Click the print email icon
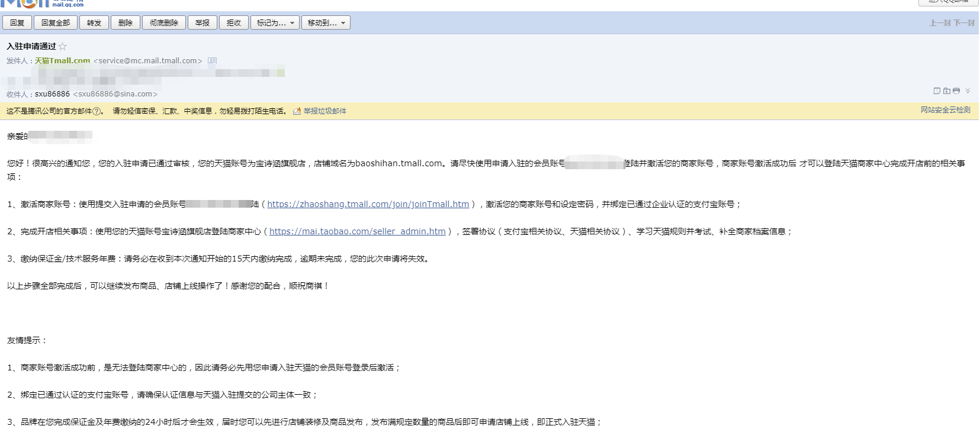Screen dimensions: 980x442 956,91
